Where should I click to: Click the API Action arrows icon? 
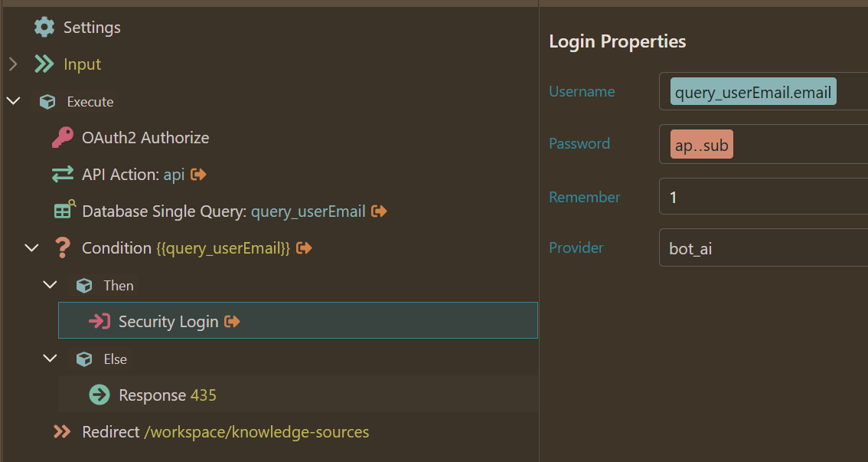[63, 175]
